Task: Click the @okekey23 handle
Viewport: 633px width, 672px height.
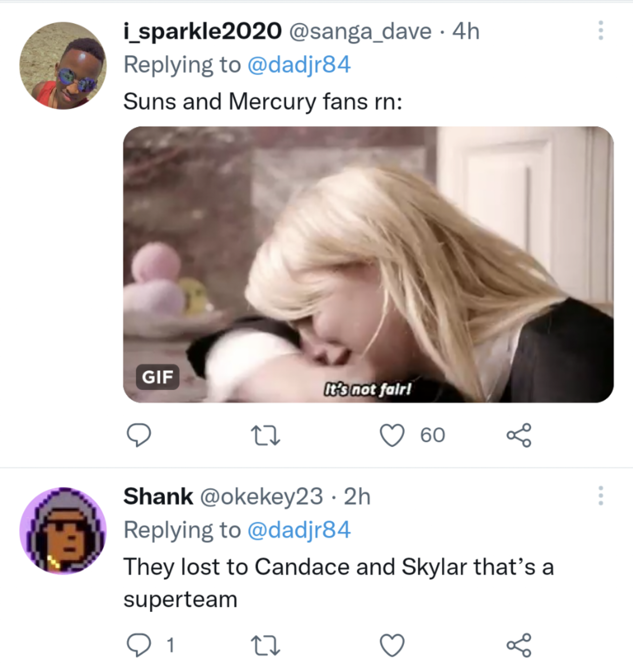Action: (x=262, y=496)
